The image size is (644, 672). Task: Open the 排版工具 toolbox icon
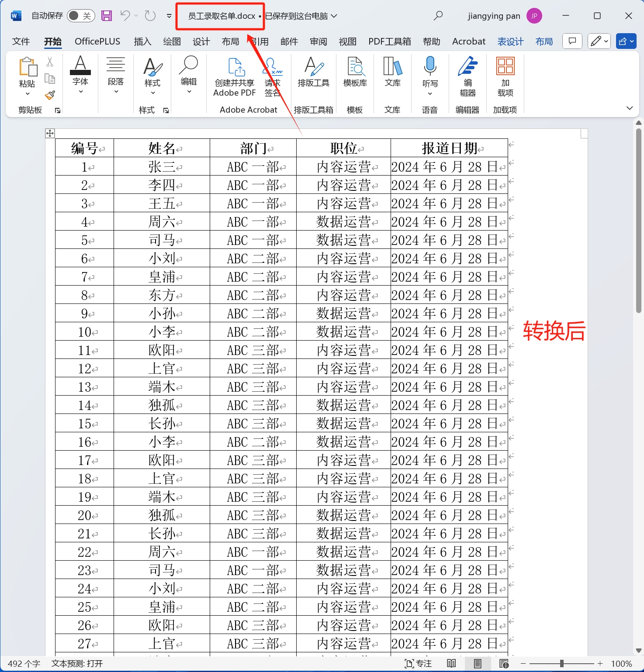pyautogui.click(x=313, y=70)
